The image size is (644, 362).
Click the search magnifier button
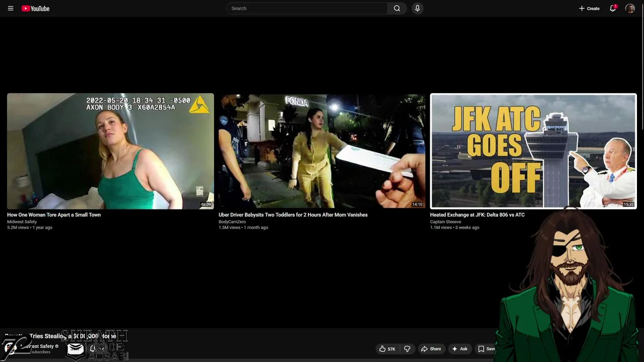tap(397, 9)
